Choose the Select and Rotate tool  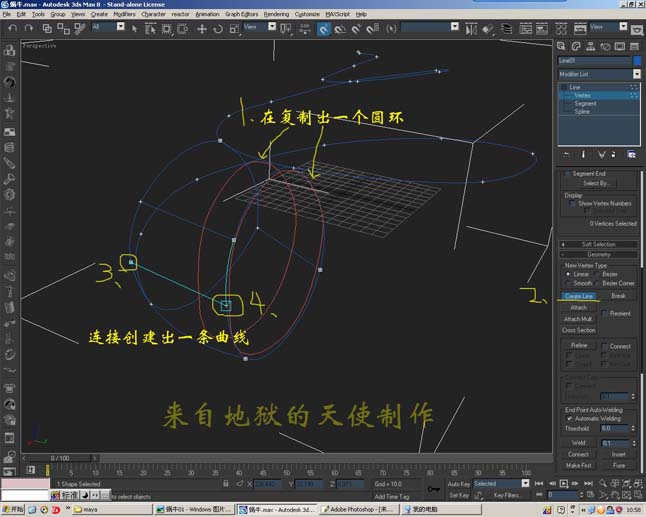click(x=218, y=28)
